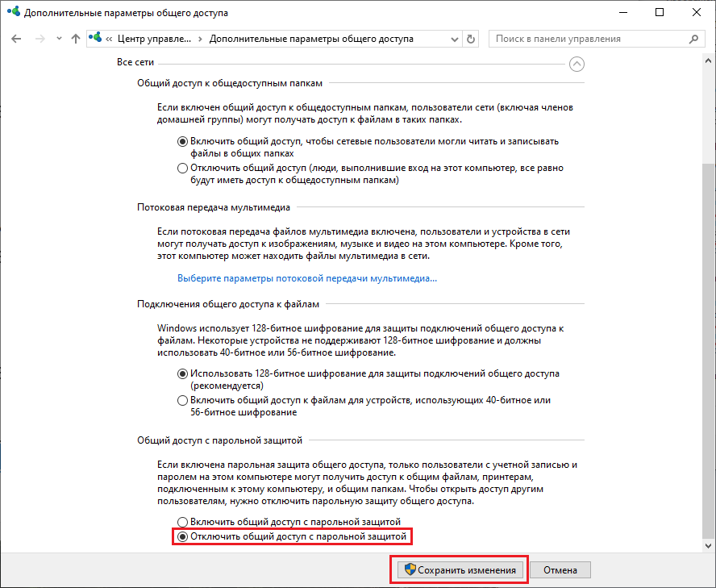Click the forward navigation arrow
This screenshot has width=716, height=588.
click(x=38, y=39)
